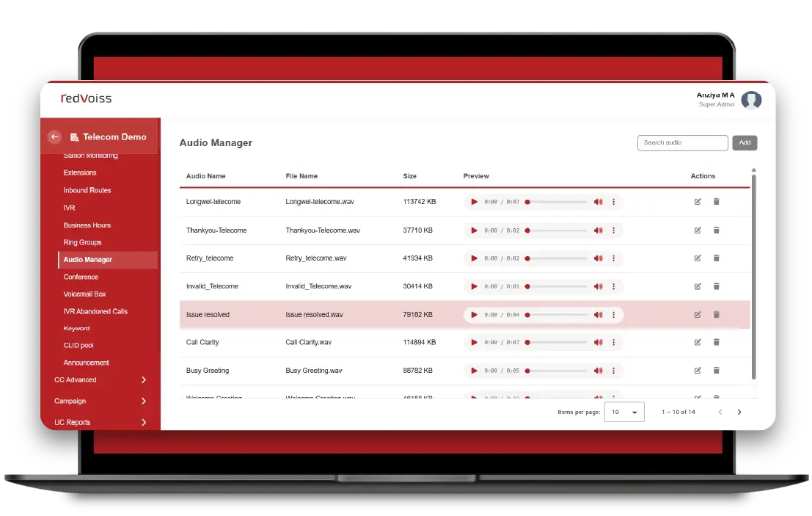Play the Issue resolved audio preview
812x516 pixels.
pyautogui.click(x=474, y=314)
